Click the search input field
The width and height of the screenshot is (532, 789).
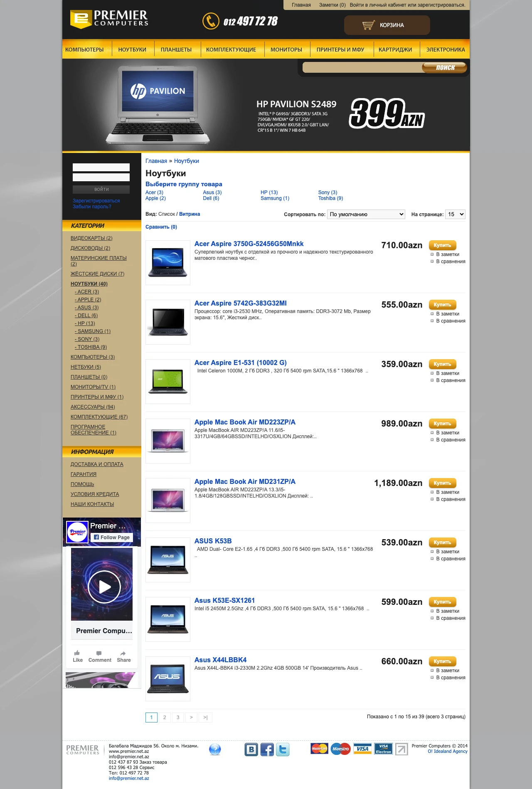pos(362,67)
